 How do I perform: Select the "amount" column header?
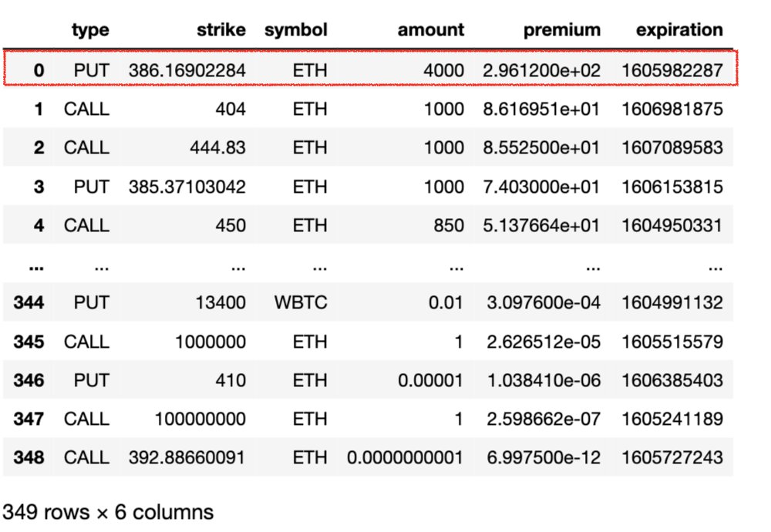[x=430, y=29]
